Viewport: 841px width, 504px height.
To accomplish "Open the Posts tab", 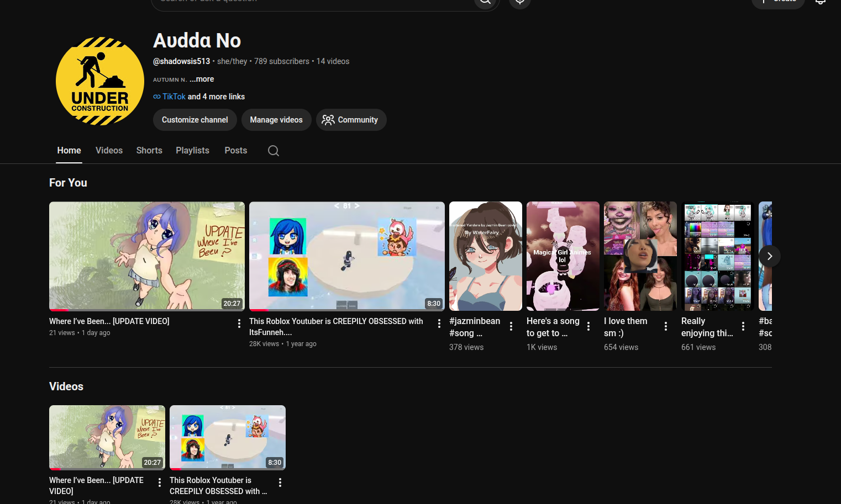I will [x=236, y=150].
